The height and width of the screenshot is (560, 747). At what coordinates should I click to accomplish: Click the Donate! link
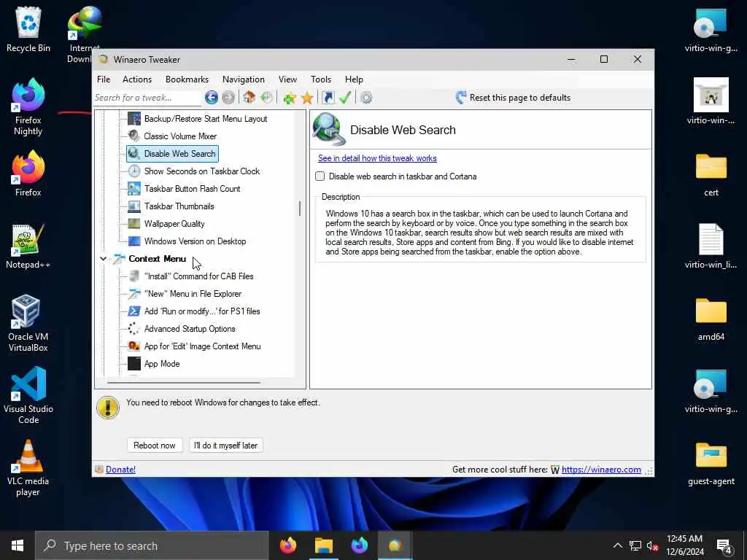coord(120,470)
